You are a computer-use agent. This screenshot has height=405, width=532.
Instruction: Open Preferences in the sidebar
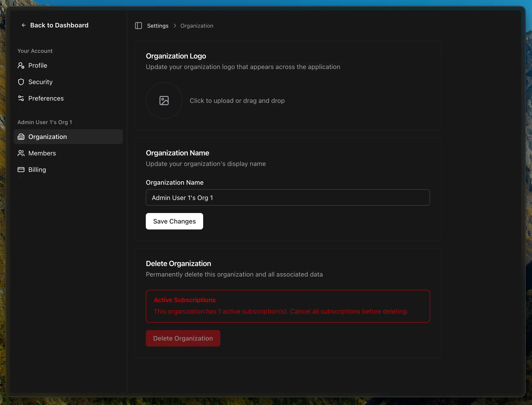click(x=46, y=98)
